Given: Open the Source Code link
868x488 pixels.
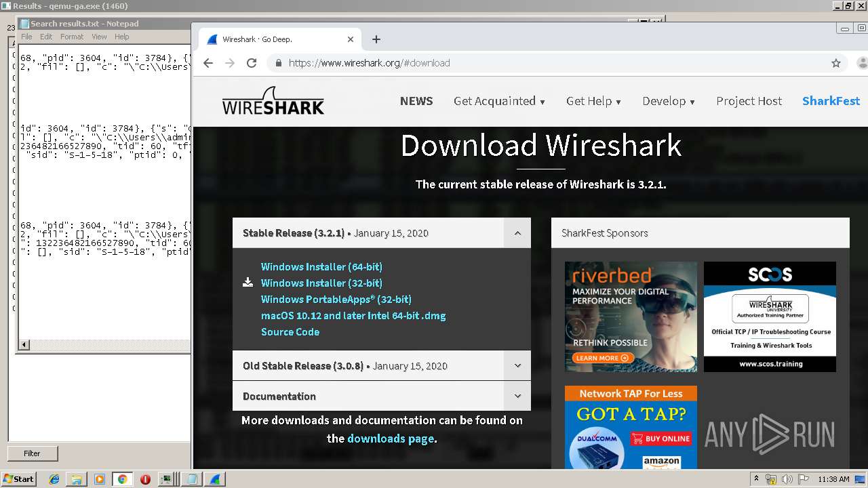Looking at the screenshot, I should click(x=290, y=332).
